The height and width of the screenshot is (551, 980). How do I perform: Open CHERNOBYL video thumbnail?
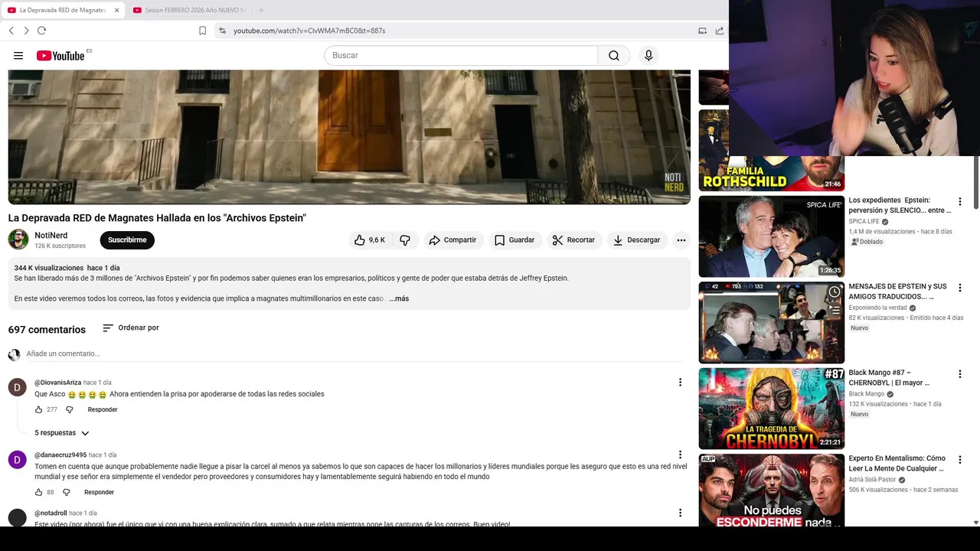(771, 409)
